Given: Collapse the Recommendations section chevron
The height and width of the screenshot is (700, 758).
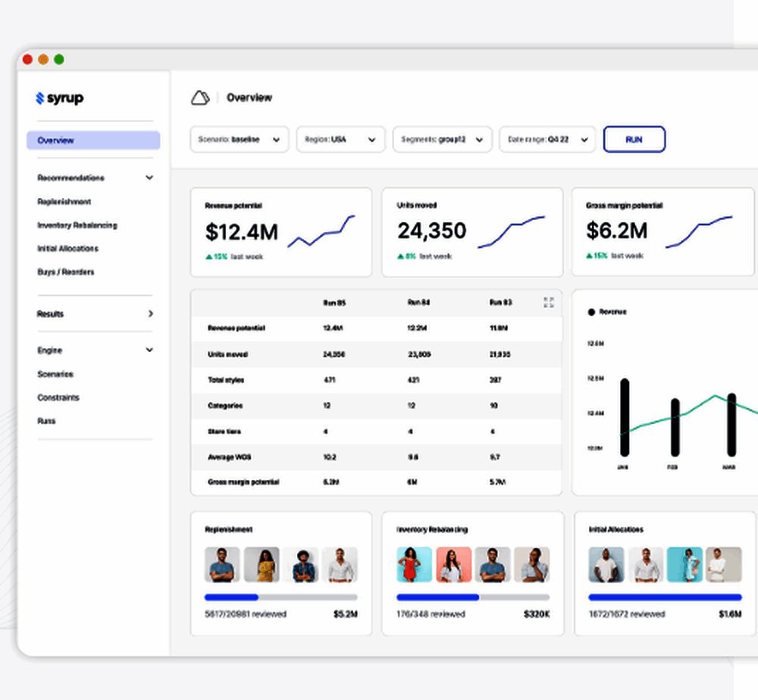Looking at the screenshot, I should (x=149, y=178).
